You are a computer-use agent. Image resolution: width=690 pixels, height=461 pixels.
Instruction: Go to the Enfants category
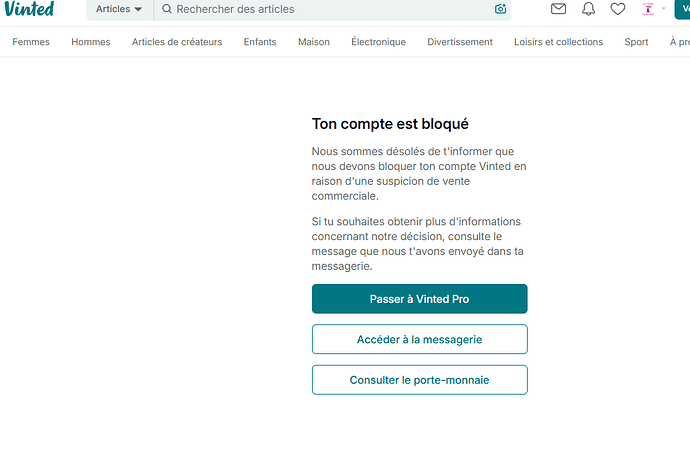(x=260, y=42)
